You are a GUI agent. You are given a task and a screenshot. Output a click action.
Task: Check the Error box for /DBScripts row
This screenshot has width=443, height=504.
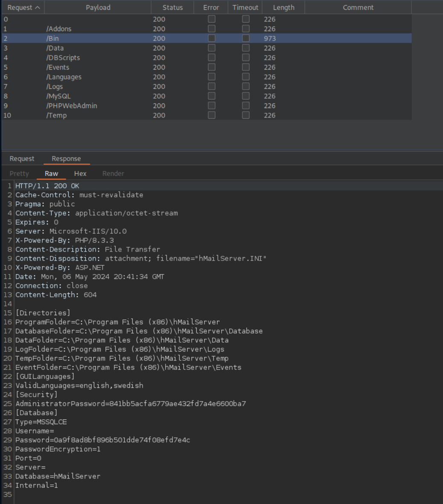pyautogui.click(x=211, y=58)
